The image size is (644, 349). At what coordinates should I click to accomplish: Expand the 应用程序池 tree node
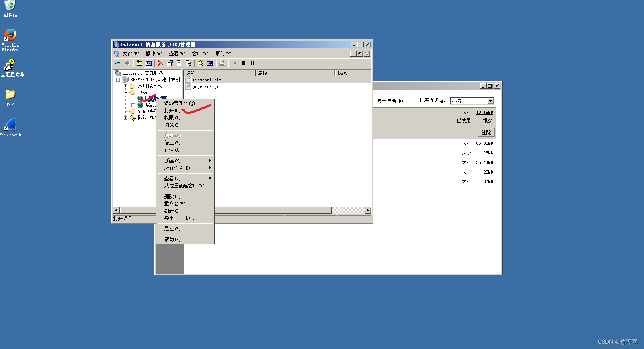(x=125, y=86)
